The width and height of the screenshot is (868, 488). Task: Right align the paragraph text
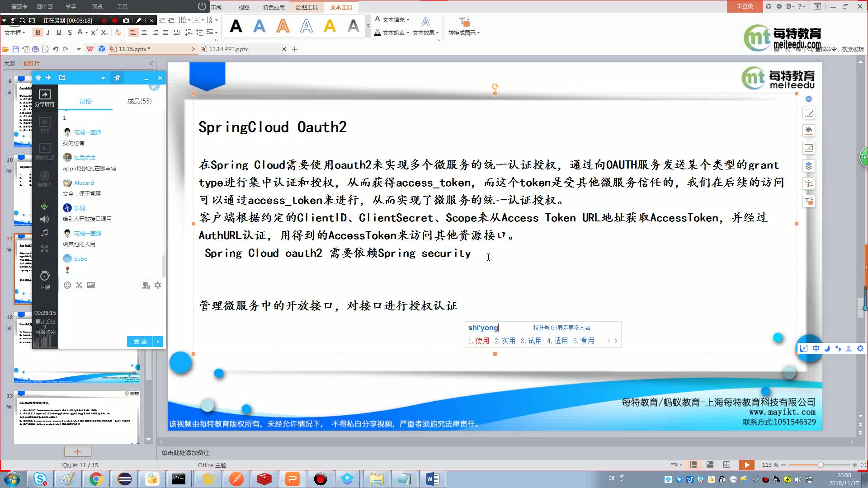155,33
